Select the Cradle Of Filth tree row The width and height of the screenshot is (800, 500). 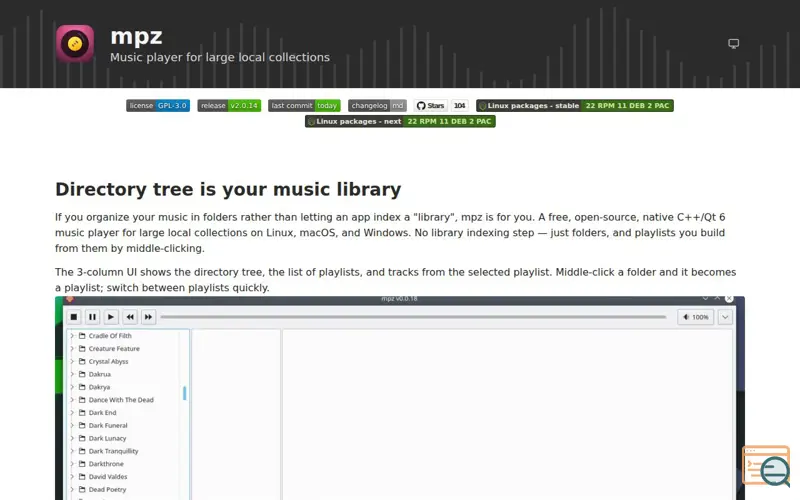pyautogui.click(x=124, y=336)
